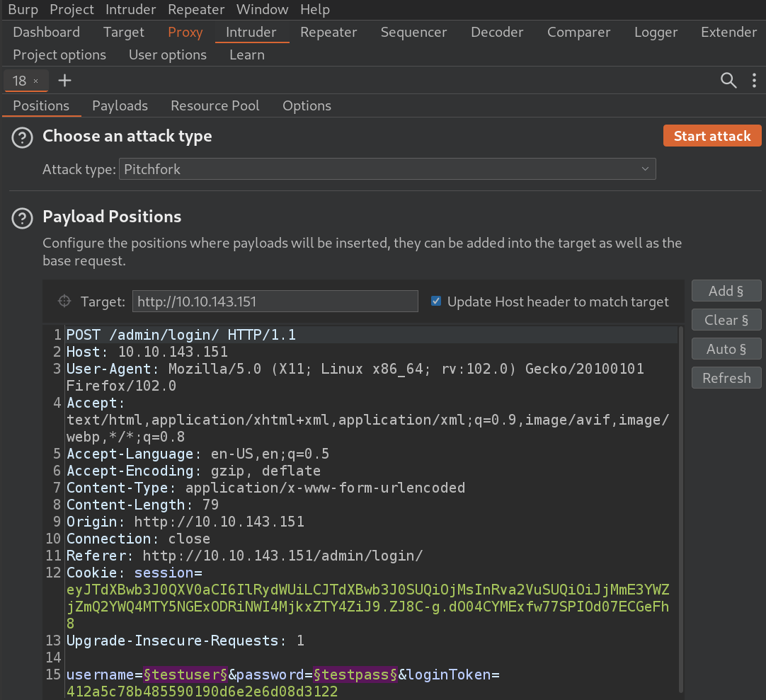Viewport: 766px width, 700px height.
Task: Switch to the Options sub-tab
Action: click(x=307, y=106)
